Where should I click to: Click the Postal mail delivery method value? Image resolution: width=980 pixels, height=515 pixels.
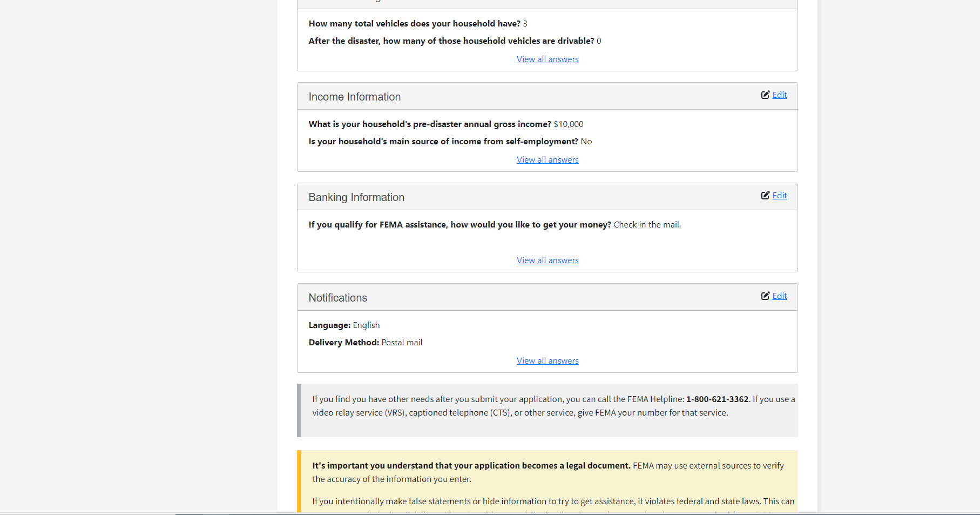pyautogui.click(x=402, y=343)
